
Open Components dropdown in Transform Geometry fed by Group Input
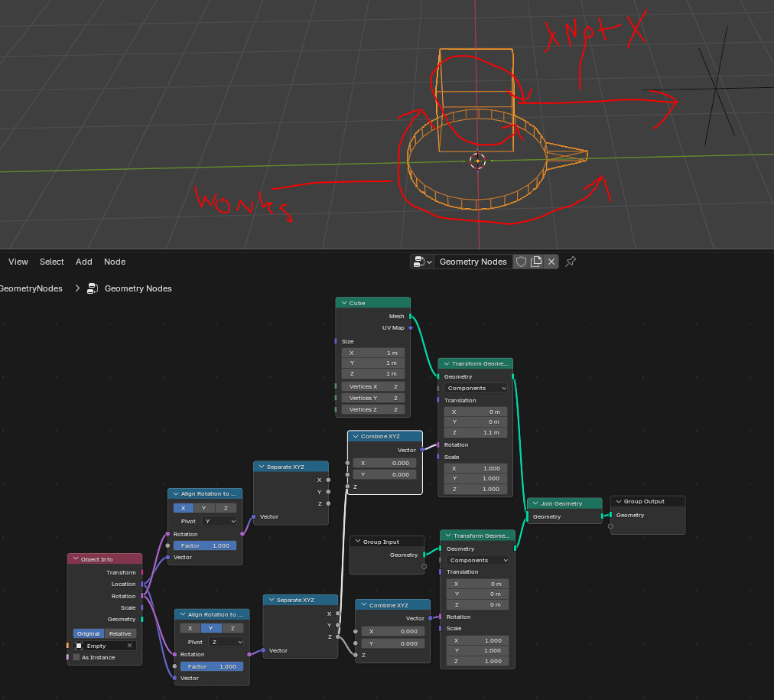click(x=477, y=560)
